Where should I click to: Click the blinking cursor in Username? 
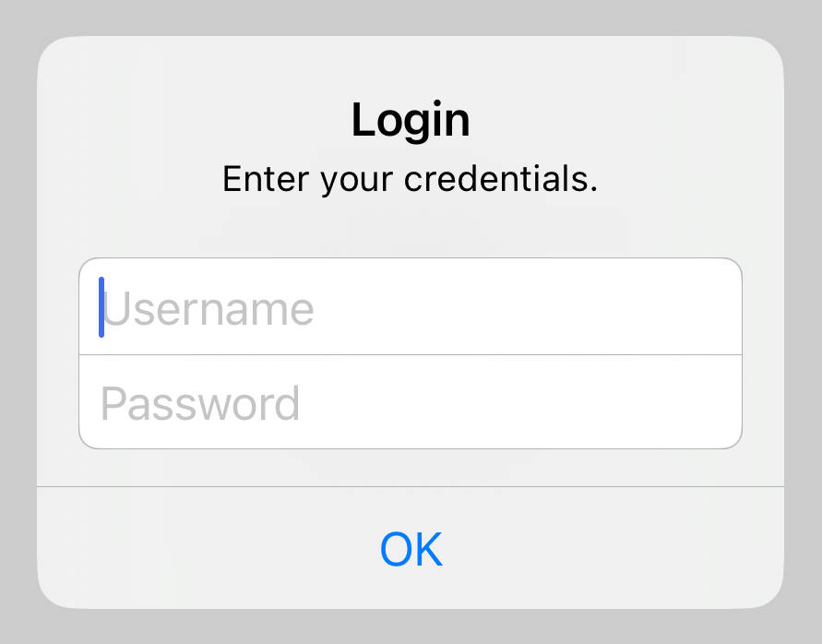(x=101, y=307)
